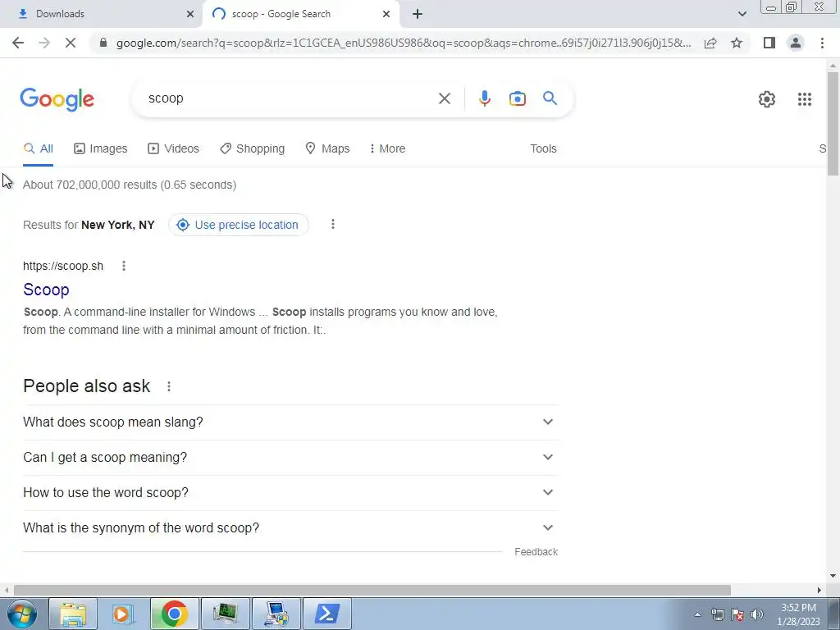This screenshot has height=630, width=840.
Task: Switch to Maps results
Action: (327, 148)
